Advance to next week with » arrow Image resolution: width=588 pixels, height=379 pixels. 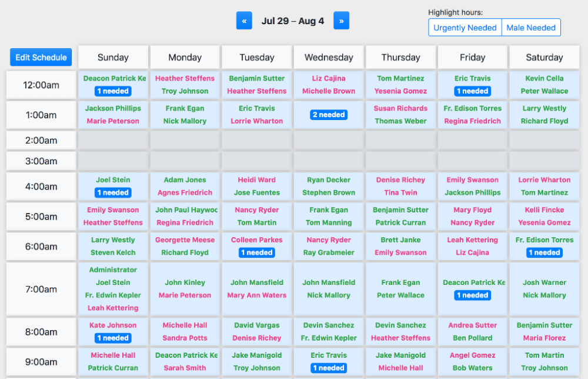pos(341,21)
